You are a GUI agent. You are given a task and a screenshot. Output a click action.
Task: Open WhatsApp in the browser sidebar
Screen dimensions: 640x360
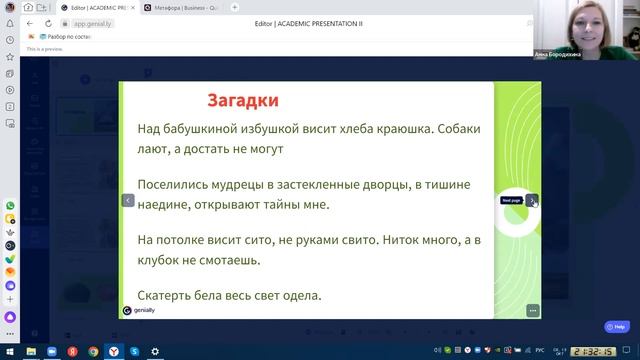pos(10,206)
